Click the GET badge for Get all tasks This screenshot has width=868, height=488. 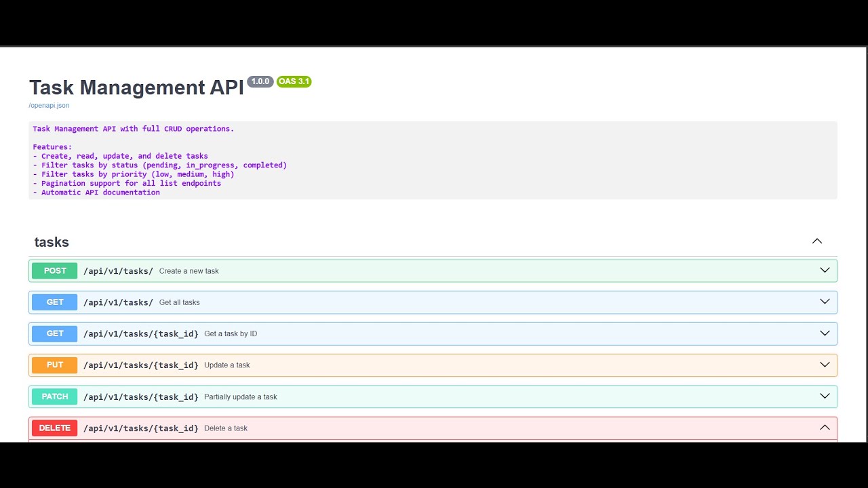(x=55, y=302)
